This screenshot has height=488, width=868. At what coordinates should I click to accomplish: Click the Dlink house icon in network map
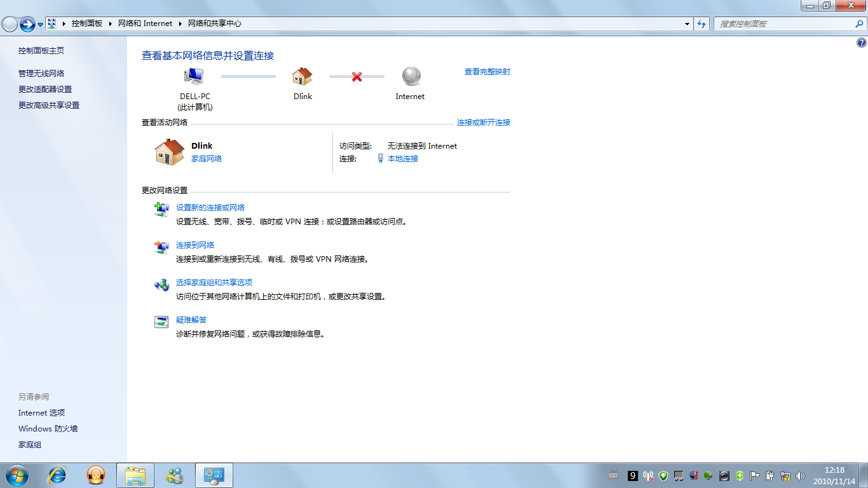point(302,76)
